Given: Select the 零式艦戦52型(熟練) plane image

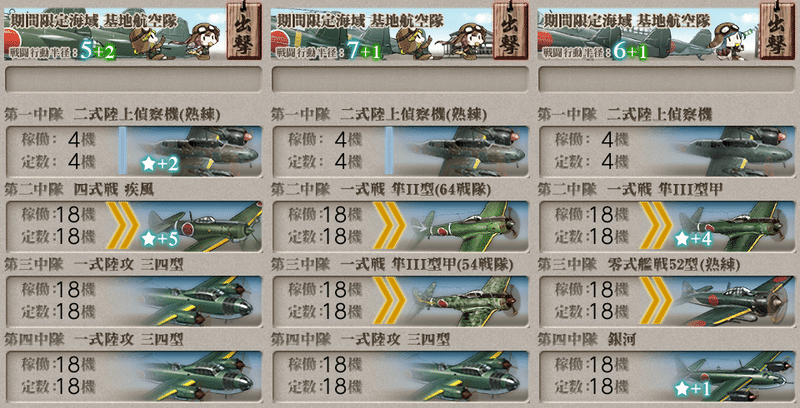Looking at the screenshot, I should [735, 301].
